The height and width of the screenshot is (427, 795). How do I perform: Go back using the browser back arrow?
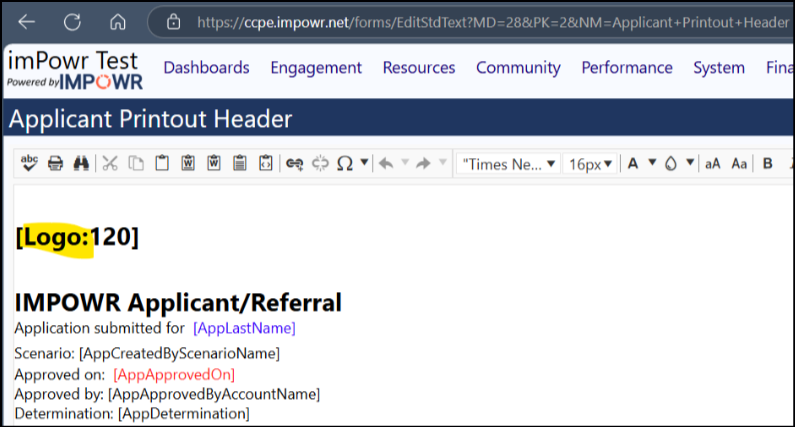point(26,22)
